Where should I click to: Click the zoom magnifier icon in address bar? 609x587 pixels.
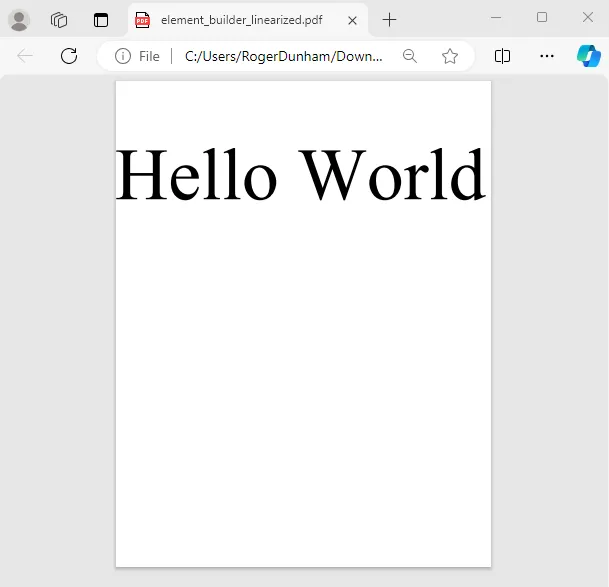click(410, 56)
